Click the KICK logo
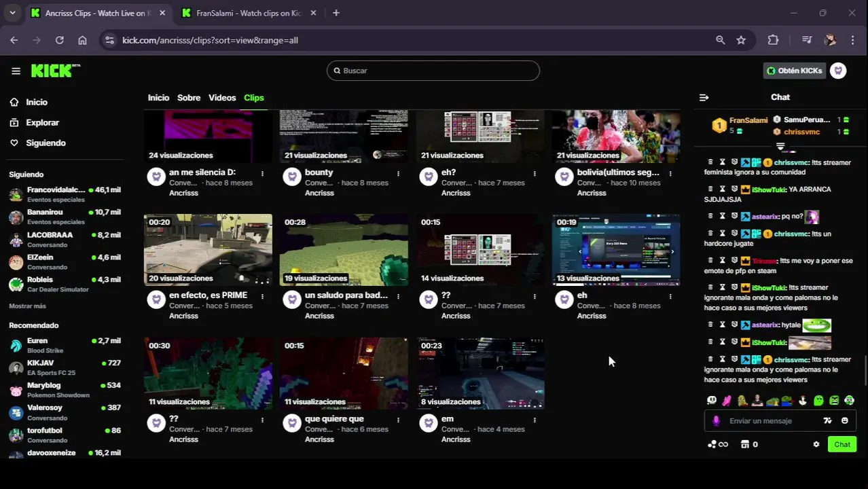Viewport: 868px width, 489px height. point(56,71)
